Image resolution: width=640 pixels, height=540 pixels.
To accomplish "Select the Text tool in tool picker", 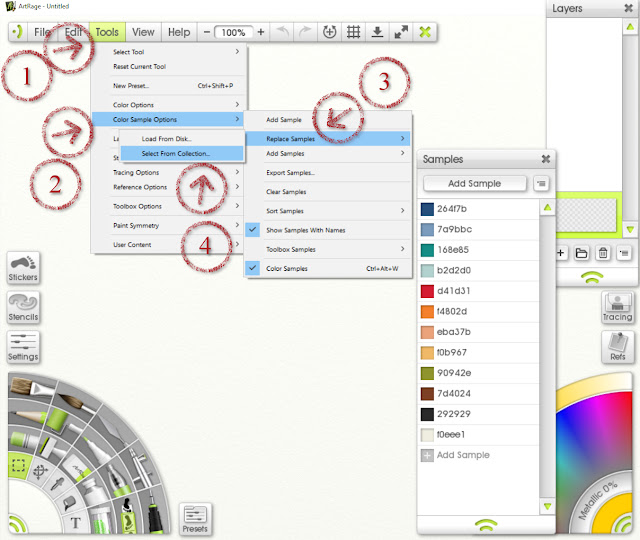I will pos(76,523).
